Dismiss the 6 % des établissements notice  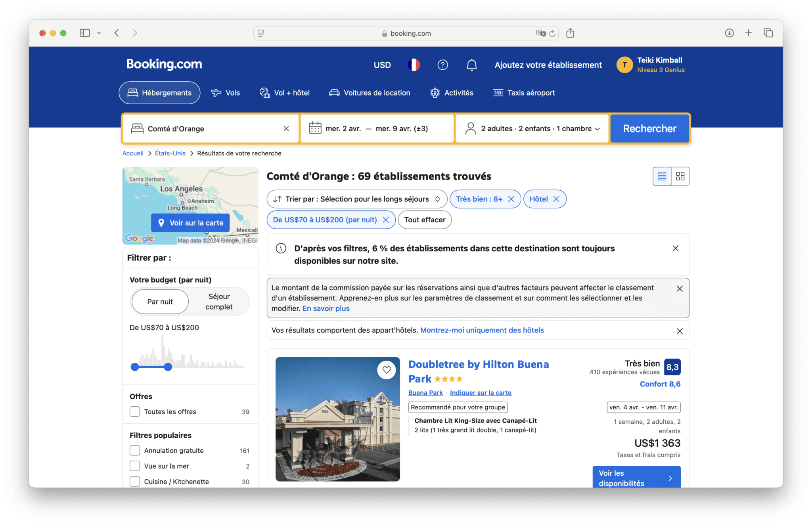click(676, 248)
